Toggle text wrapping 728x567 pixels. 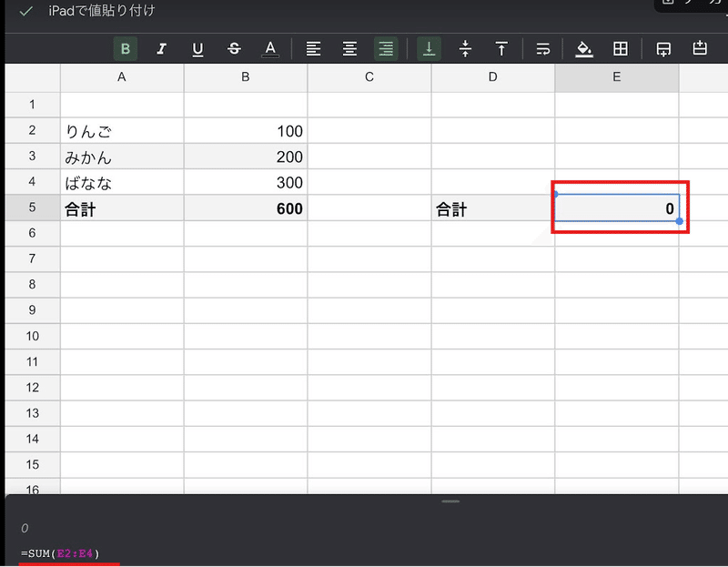tap(542, 48)
